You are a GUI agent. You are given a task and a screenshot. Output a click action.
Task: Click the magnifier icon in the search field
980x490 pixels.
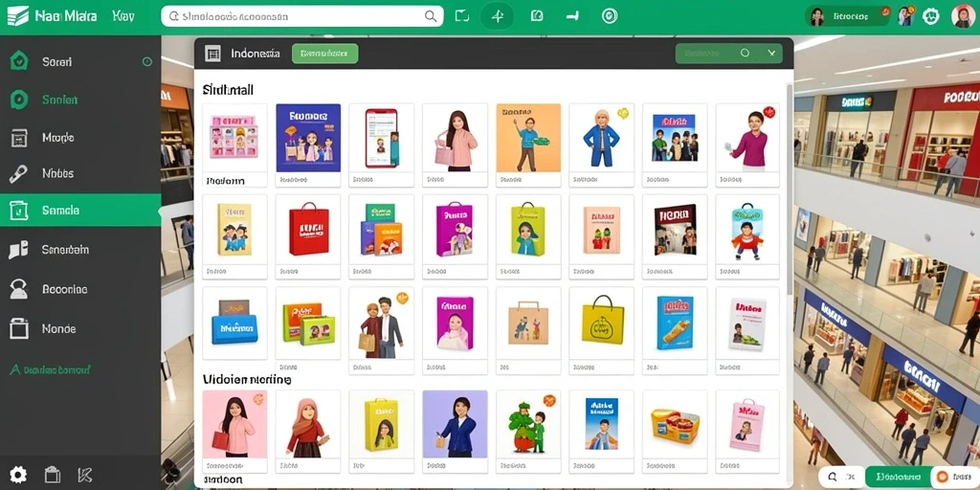431,16
